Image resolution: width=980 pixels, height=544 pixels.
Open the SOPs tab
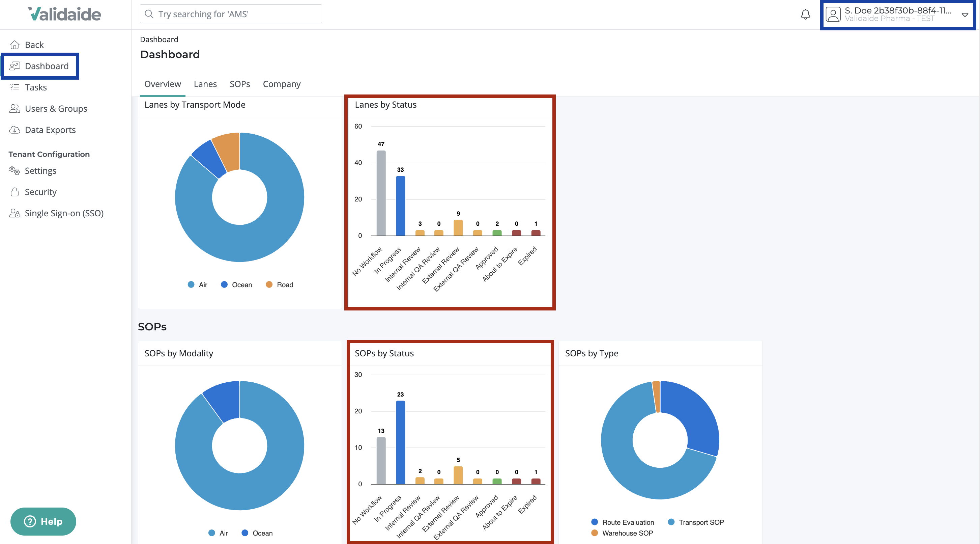coord(240,84)
